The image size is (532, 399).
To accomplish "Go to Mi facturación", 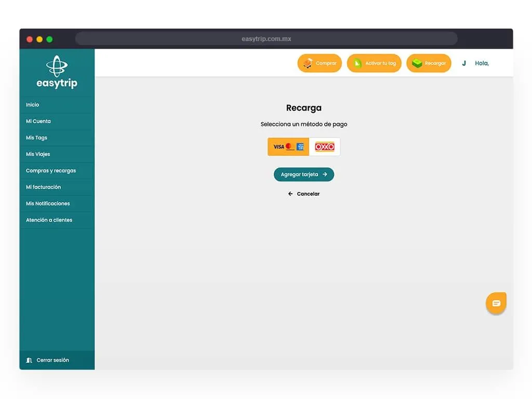I will click(x=57, y=187).
